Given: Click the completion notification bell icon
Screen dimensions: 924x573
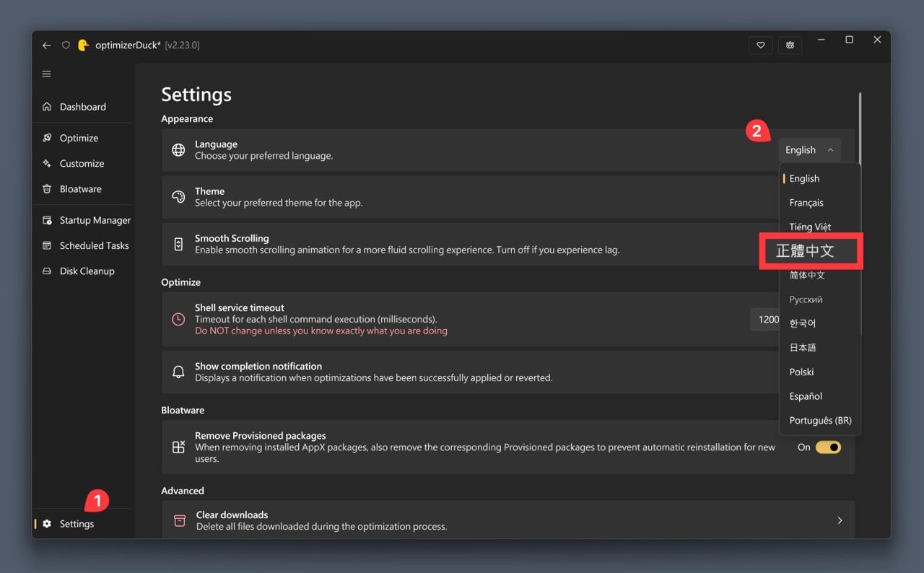Looking at the screenshot, I should tap(178, 372).
